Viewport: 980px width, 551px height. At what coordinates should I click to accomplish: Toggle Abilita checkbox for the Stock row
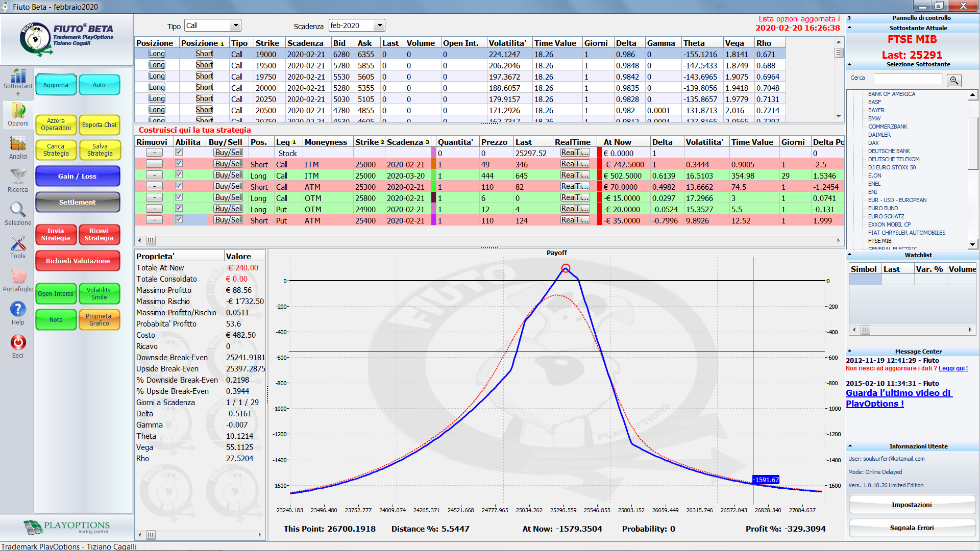pyautogui.click(x=179, y=153)
